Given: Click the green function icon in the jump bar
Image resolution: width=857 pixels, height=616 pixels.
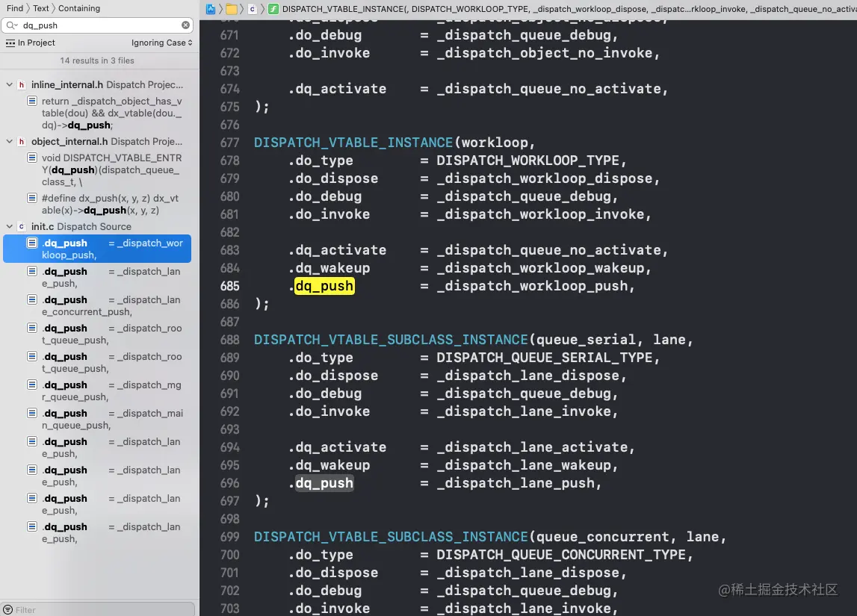Looking at the screenshot, I should [273, 9].
